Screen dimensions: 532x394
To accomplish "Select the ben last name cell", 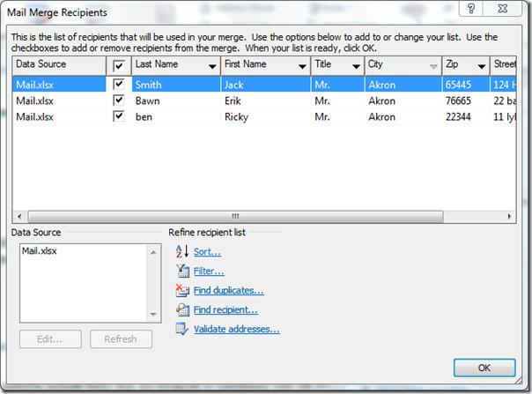I will [176, 117].
